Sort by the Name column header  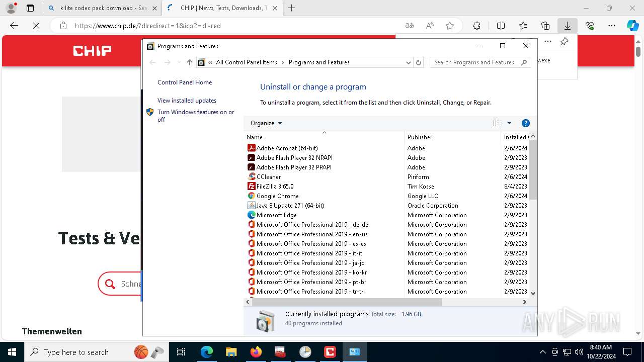pyautogui.click(x=324, y=137)
